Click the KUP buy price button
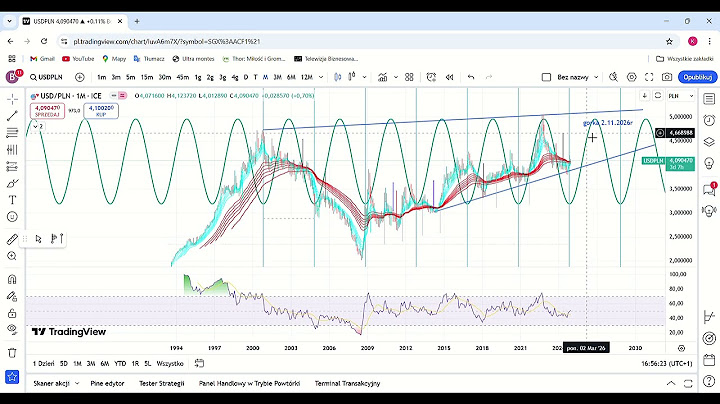The height and width of the screenshot is (404, 720). pos(101,111)
